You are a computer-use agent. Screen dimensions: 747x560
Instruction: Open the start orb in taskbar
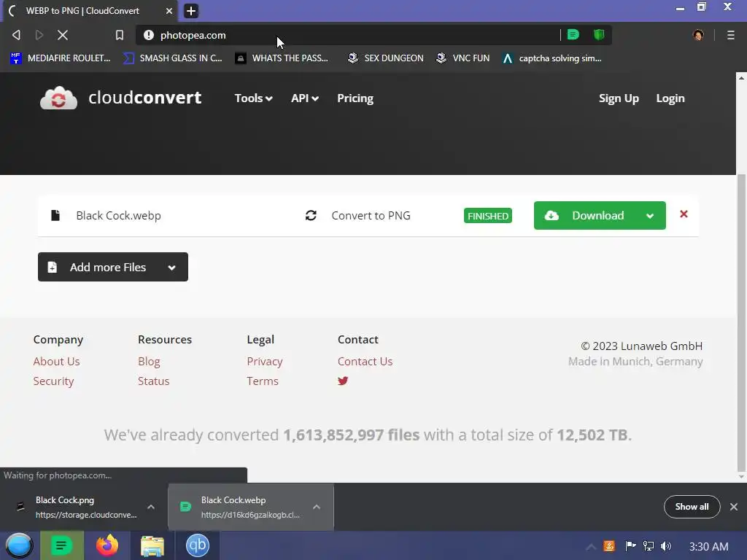click(x=19, y=545)
